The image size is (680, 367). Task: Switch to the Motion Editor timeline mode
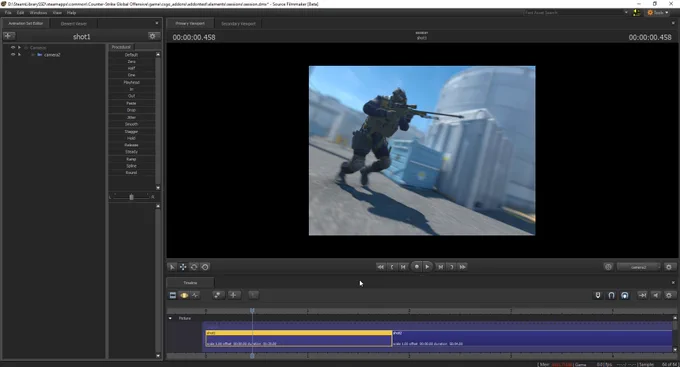coord(184,295)
